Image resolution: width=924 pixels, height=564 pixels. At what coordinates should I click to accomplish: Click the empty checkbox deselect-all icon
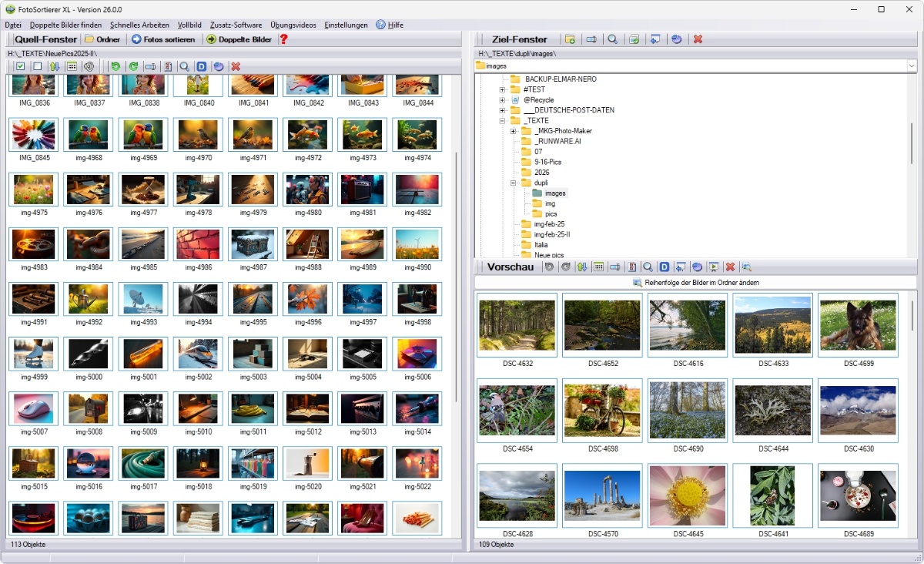38,67
